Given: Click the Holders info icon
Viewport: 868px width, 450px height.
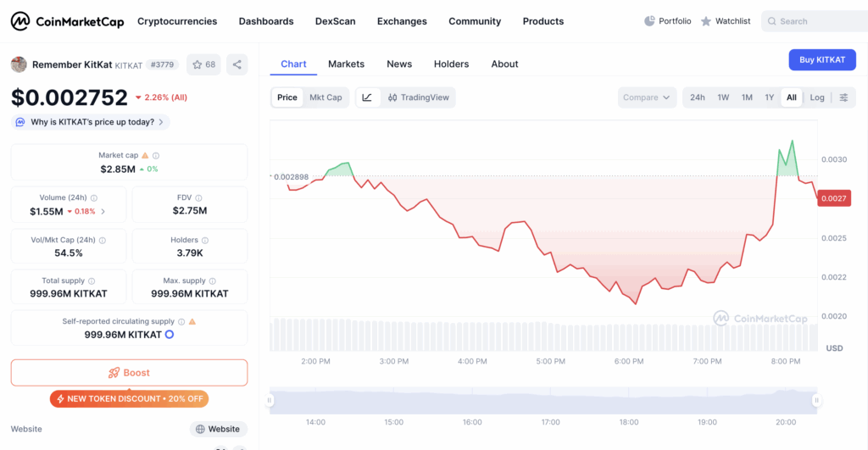Looking at the screenshot, I should pyautogui.click(x=205, y=241).
